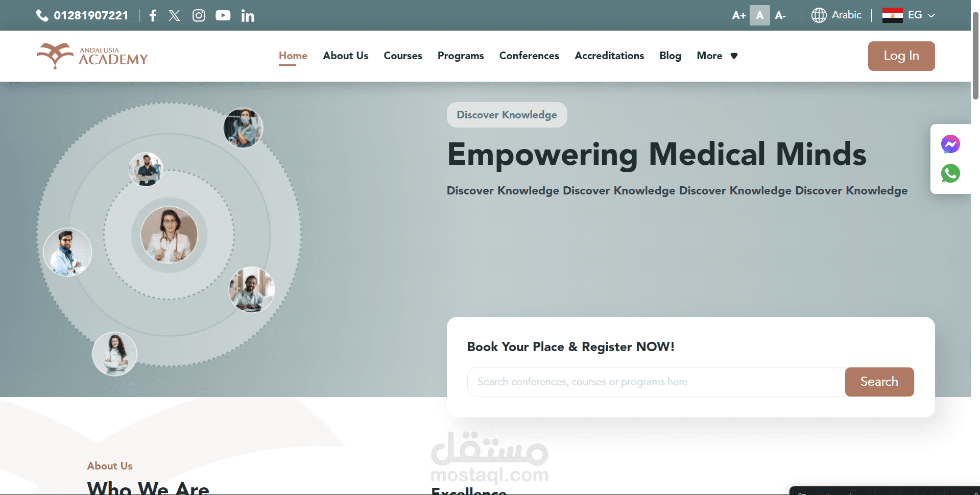Open the Facebook social icon

pyautogui.click(x=153, y=15)
